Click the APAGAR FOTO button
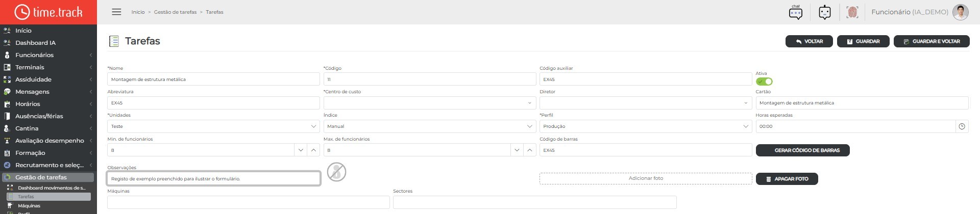The width and height of the screenshot is (980, 214). tap(787, 179)
